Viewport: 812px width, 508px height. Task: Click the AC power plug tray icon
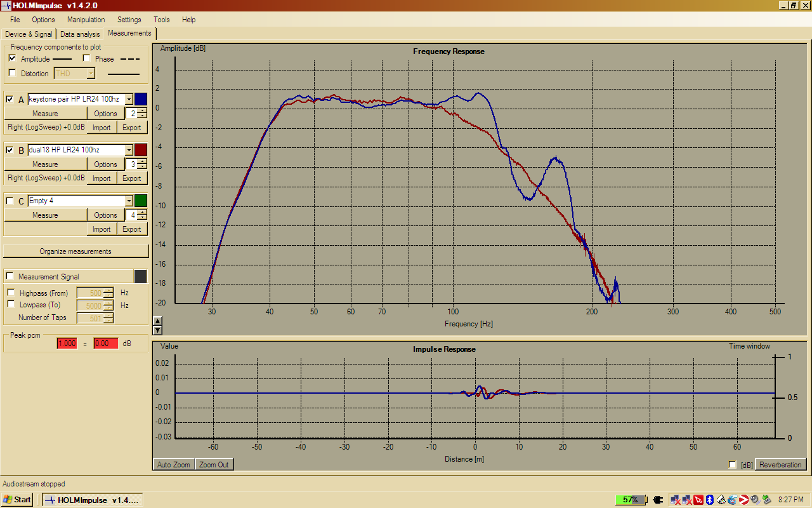[657, 500]
